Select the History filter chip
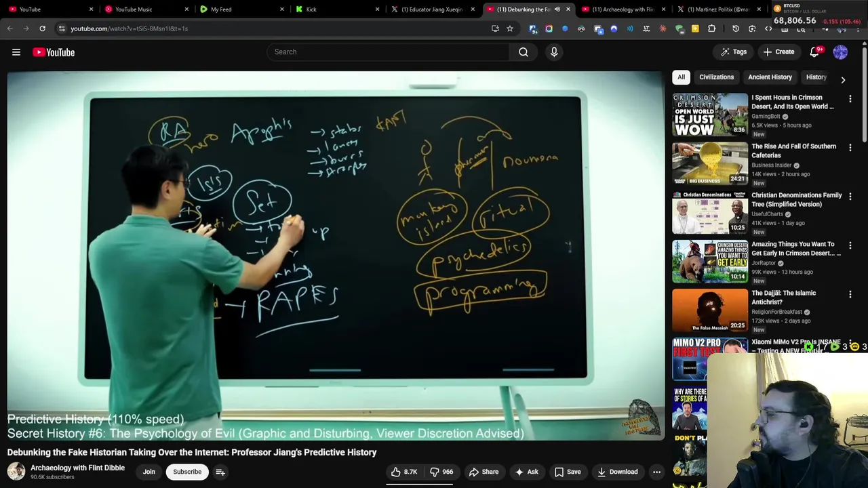 click(x=816, y=77)
